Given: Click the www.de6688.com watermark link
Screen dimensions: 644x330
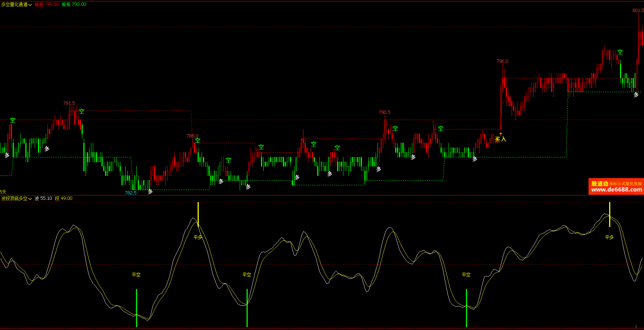Looking at the screenshot, I should [616, 190].
